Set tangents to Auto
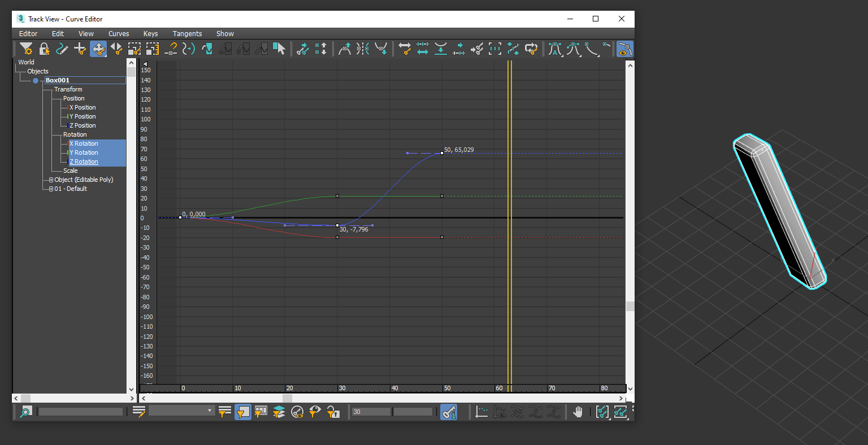This screenshot has width=868, height=445. pyautogui.click(x=555, y=49)
